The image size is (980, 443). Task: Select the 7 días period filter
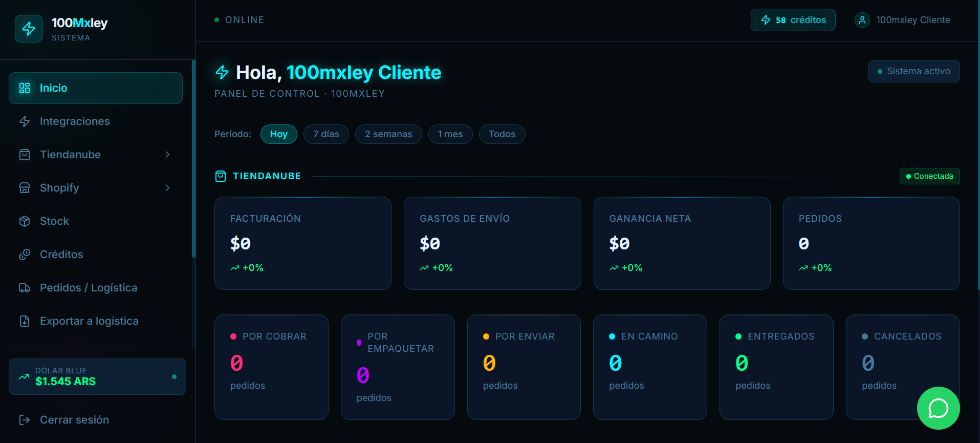pyautogui.click(x=326, y=134)
